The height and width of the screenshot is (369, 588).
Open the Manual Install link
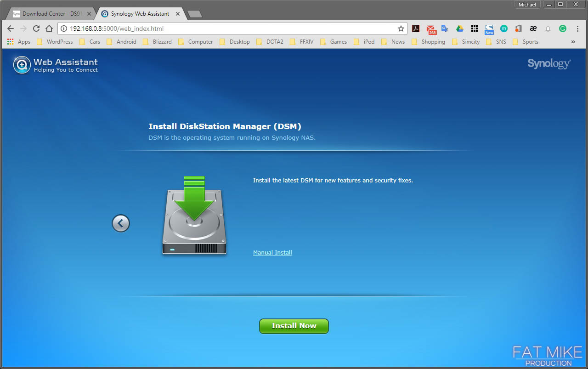(x=272, y=252)
